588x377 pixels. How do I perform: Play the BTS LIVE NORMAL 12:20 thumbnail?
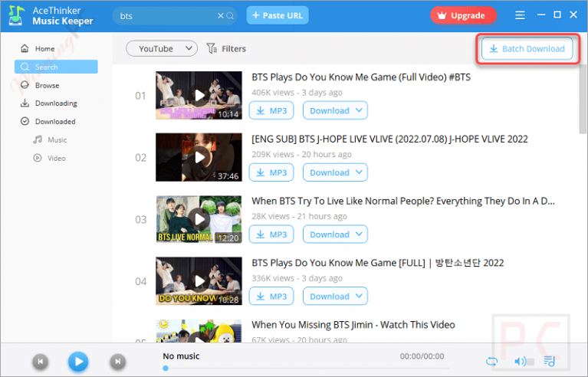[199, 219]
